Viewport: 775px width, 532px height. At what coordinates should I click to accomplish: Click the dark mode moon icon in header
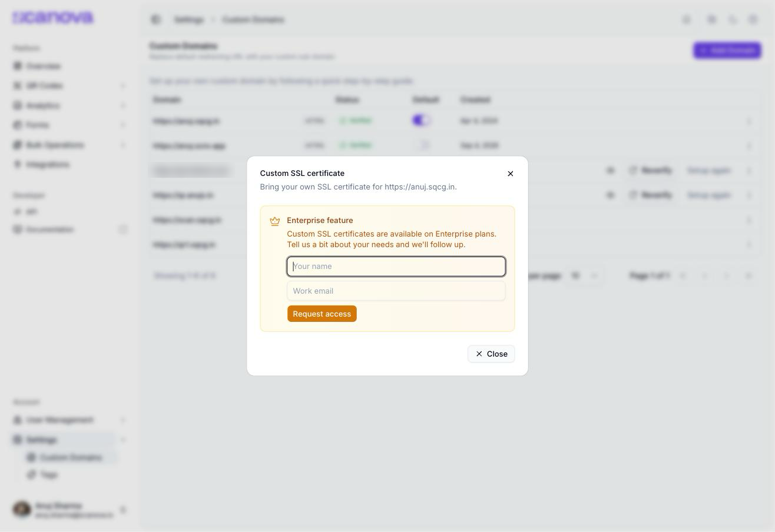(x=733, y=19)
